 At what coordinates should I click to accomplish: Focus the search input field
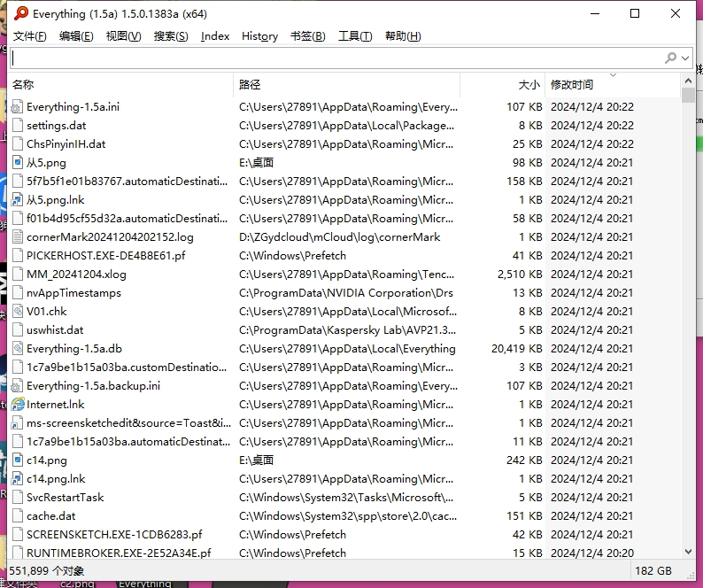336,58
